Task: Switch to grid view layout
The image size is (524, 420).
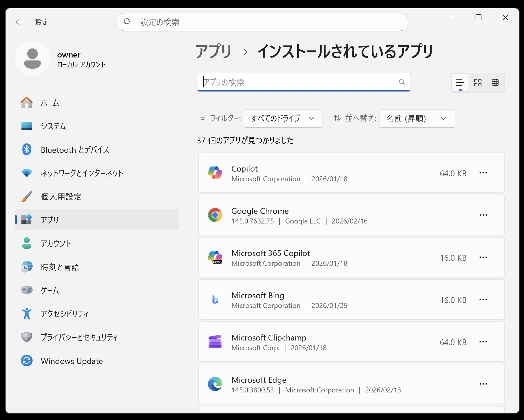Action: [x=495, y=82]
